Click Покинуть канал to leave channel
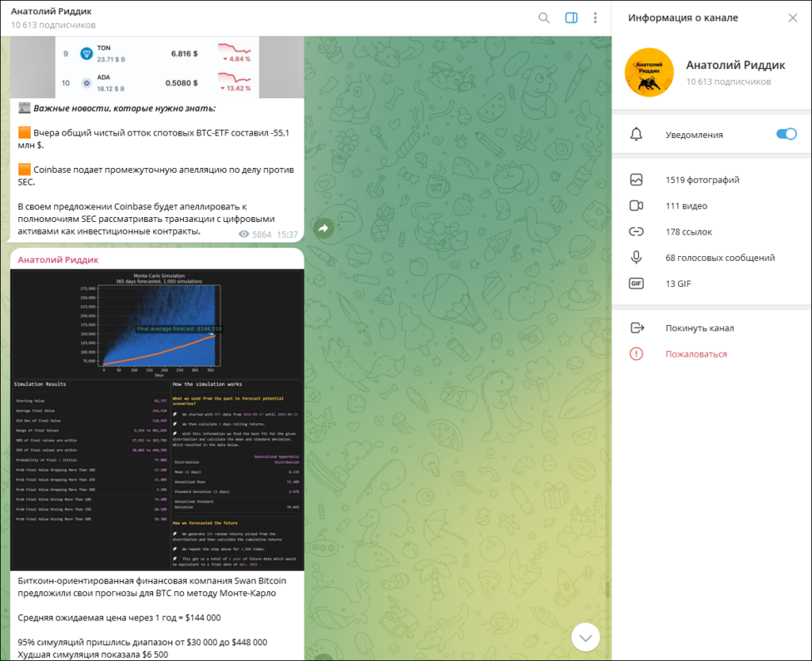Screen dimensions: 812x661 pyautogui.click(x=699, y=328)
